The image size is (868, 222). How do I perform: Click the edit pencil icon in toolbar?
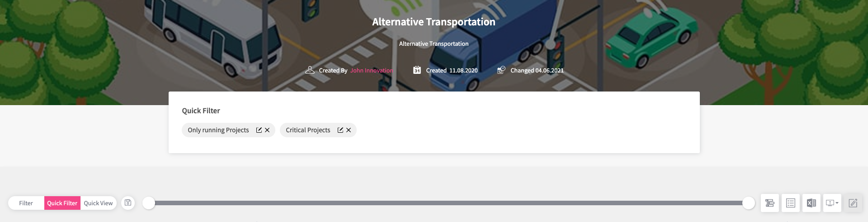853,203
